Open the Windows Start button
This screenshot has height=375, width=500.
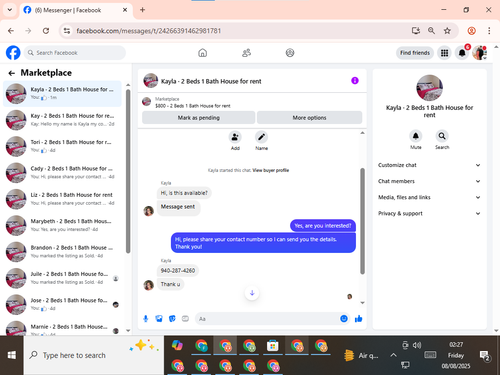[12, 355]
